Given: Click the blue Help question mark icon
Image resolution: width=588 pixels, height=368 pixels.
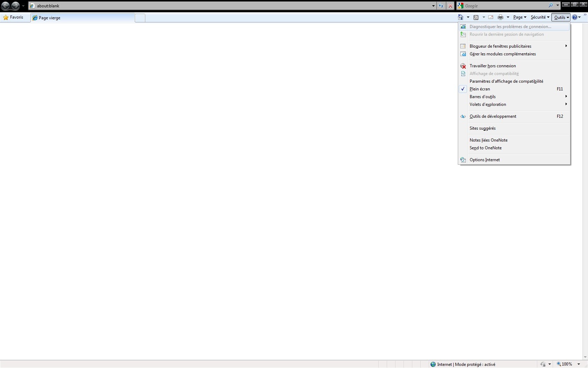Looking at the screenshot, I should (574, 17).
